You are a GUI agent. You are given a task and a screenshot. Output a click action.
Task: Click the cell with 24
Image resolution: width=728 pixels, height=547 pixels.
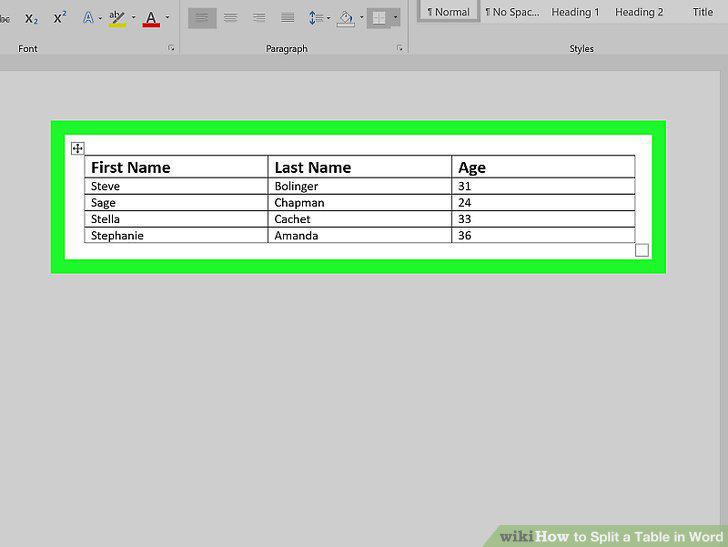point(543,202)
